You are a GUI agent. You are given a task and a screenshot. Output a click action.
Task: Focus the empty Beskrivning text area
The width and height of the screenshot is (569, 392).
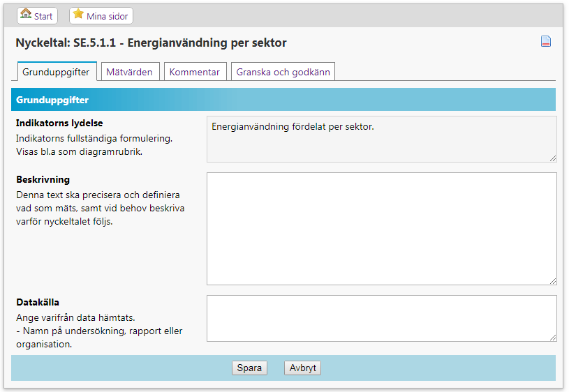point(381,228)
